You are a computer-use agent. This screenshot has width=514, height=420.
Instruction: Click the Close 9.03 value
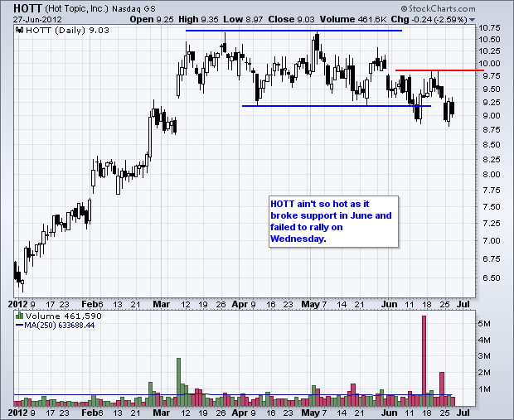pos(291,19)
